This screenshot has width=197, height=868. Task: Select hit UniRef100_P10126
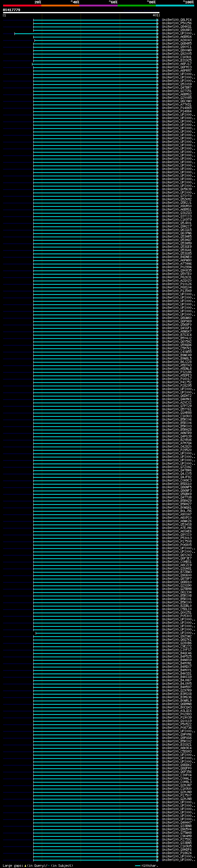(177, 284)
